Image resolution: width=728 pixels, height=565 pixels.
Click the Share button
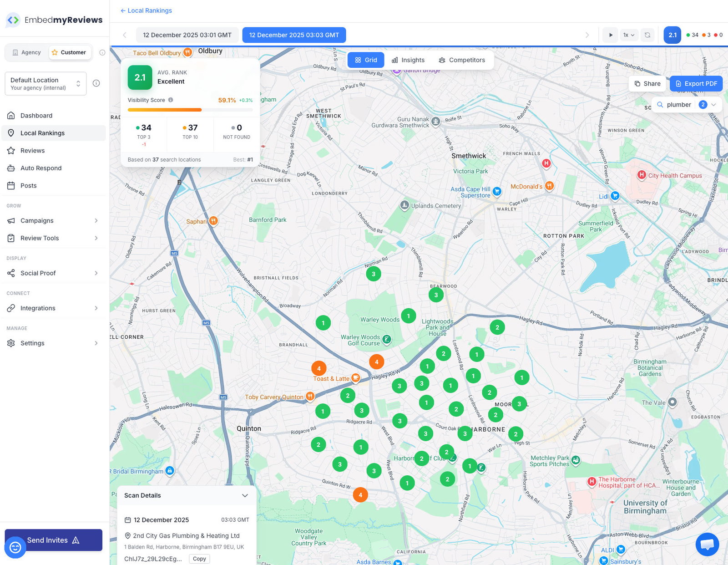pyautogui.click(x=647, y=84)
